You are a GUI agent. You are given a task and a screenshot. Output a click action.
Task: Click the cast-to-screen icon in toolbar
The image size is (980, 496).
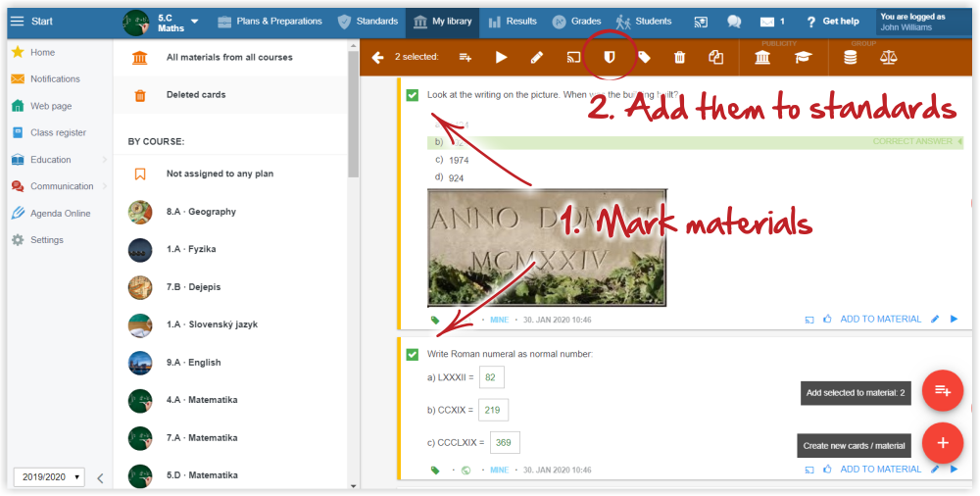[x=573, y=58]
